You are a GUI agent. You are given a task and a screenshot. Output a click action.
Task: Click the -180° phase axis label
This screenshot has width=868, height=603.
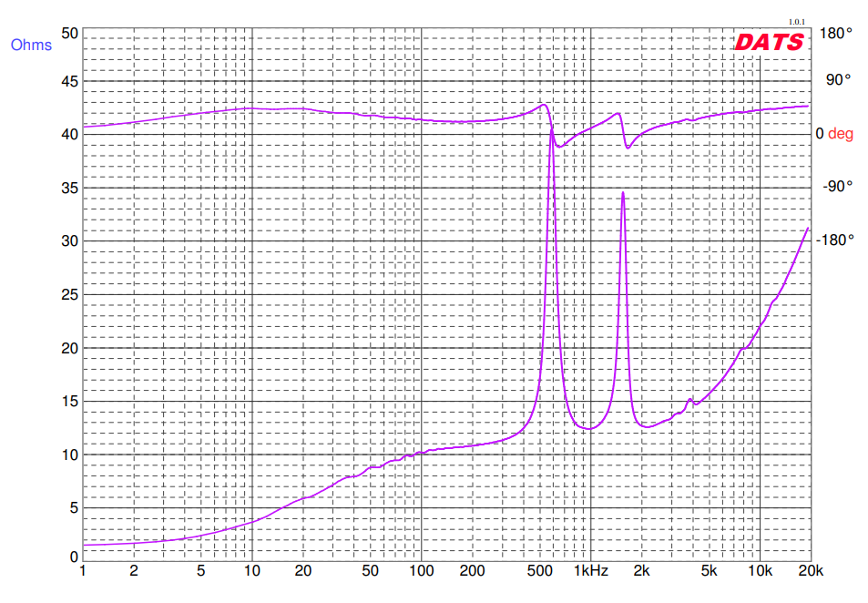(x=835, y=240)
